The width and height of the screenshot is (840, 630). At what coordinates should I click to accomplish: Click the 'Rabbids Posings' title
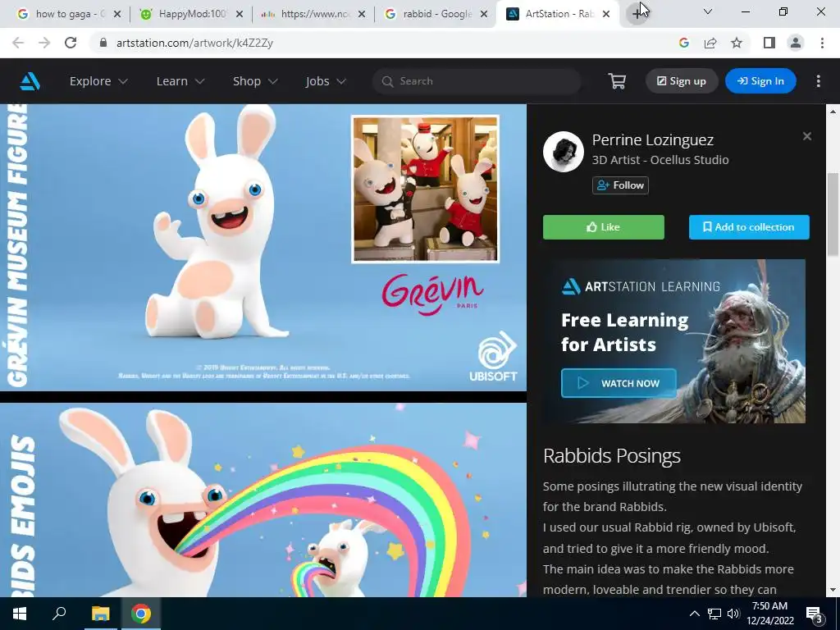tap(611, 456)
